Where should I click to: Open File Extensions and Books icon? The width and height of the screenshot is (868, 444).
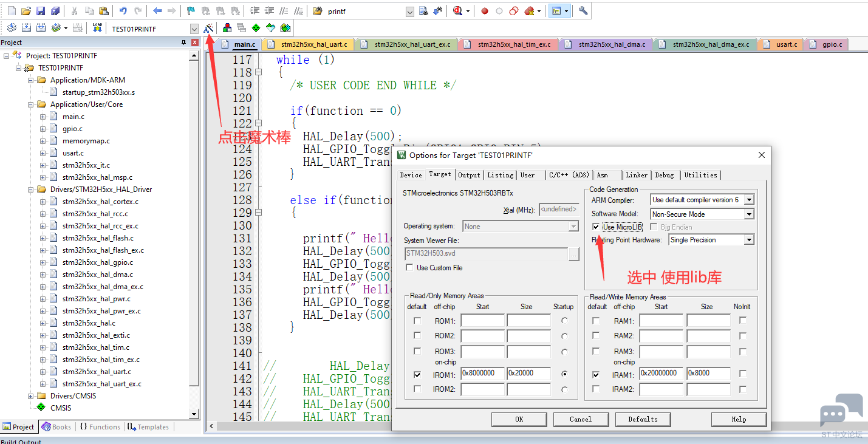[227, 28]
